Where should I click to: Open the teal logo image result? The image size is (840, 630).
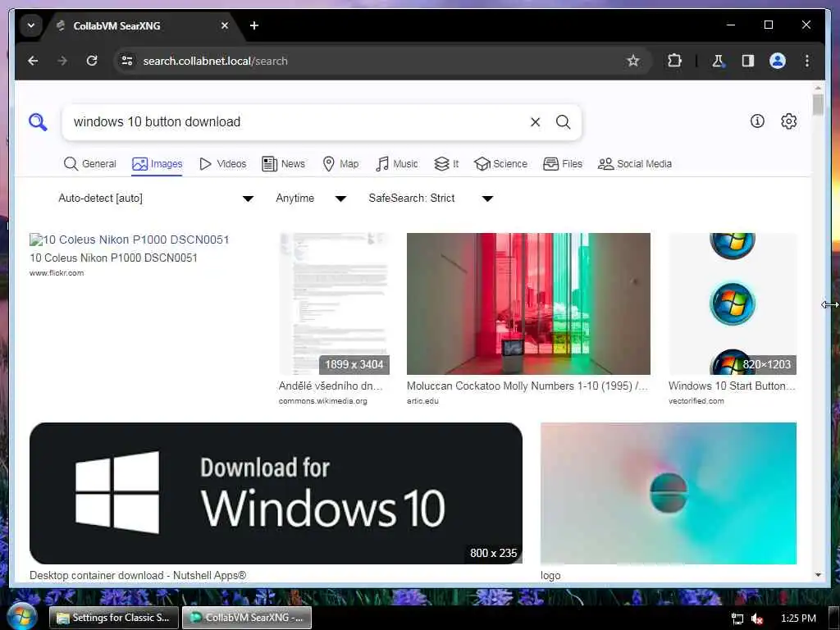point(668,493)
